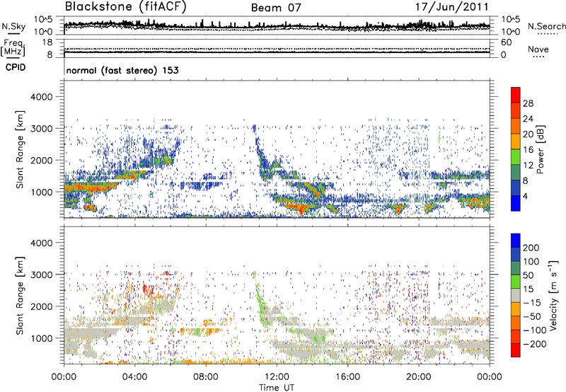Click the '04:00' time axis tick label
Screen dimensions: 566x392
[134, 377]
